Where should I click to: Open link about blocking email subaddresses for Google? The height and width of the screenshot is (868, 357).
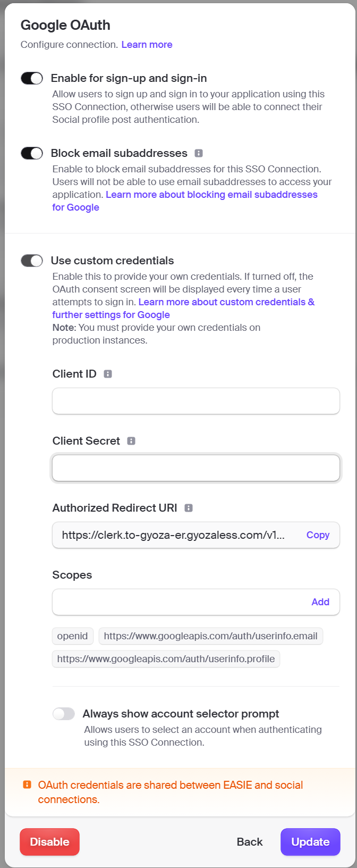click(x=185, y=201)
